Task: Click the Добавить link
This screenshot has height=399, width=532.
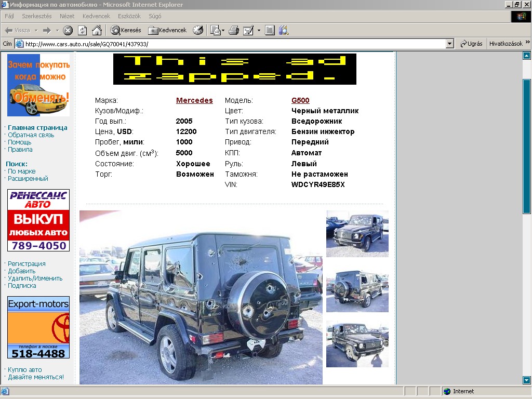Action: coord(21,271)
